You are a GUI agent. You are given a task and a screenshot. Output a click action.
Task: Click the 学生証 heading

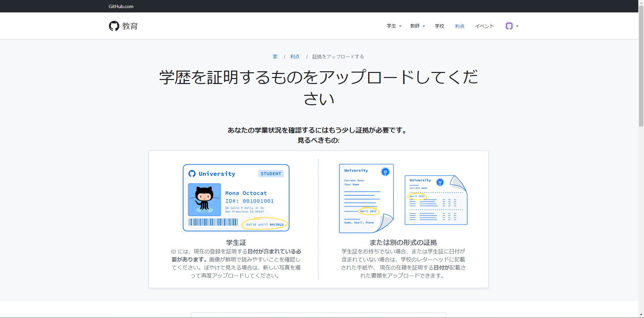236,242
